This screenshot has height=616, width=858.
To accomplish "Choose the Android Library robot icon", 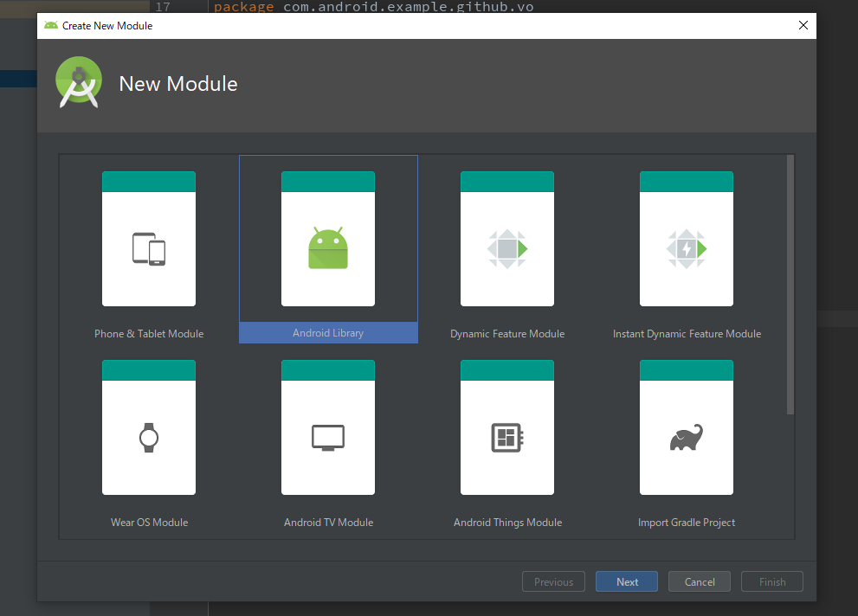I will tap(328, 248).
